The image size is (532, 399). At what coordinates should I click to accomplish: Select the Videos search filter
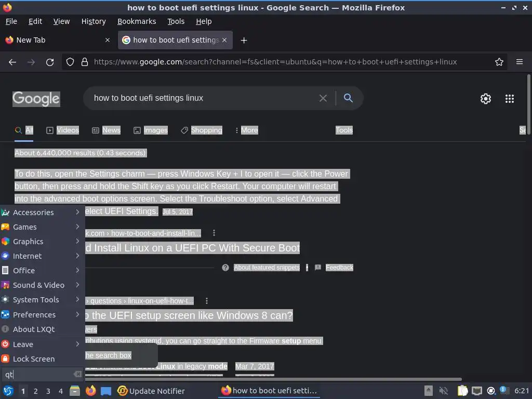[63, 130]
